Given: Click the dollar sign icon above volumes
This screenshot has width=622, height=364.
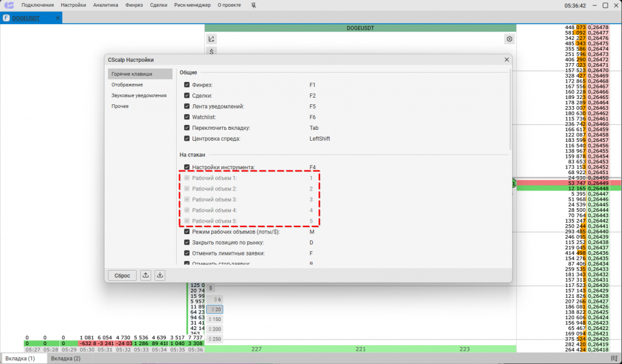Looking at the screenshot, I should [211, 288].
